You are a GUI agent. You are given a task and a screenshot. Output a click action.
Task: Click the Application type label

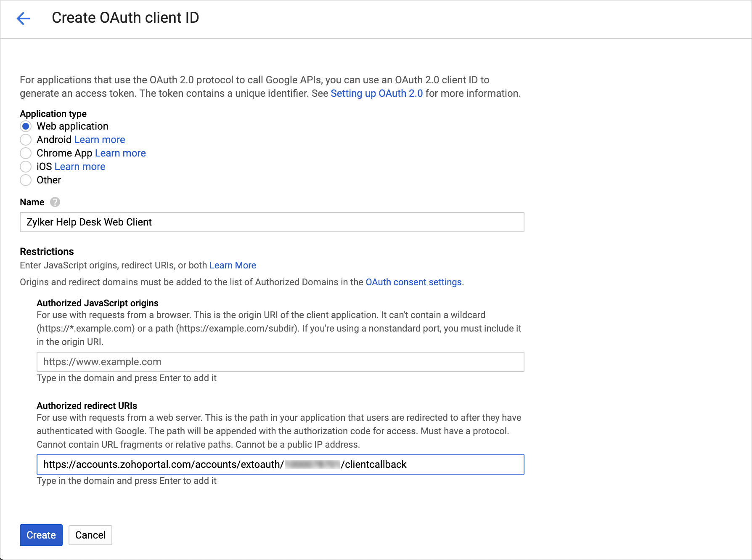point(53,114)
